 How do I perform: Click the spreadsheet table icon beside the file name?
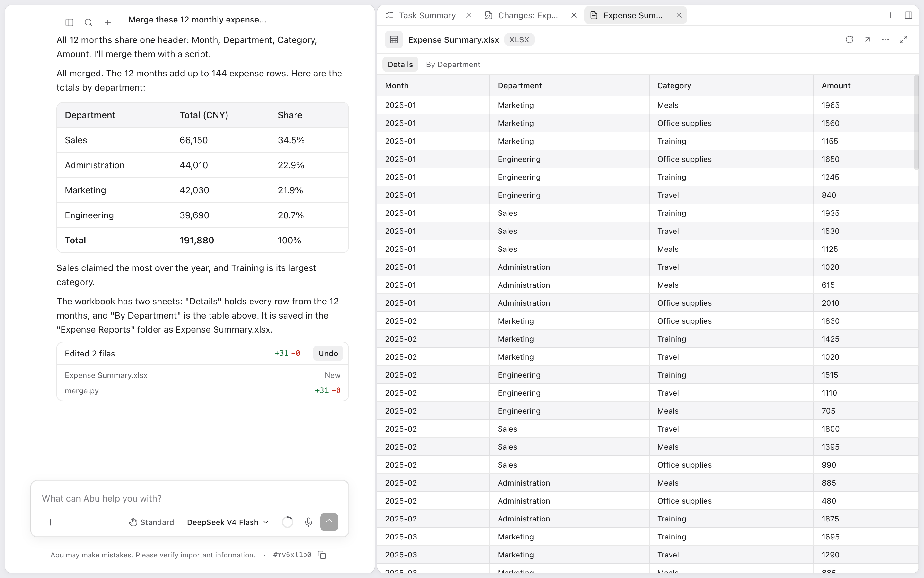(x=394, y=39)
